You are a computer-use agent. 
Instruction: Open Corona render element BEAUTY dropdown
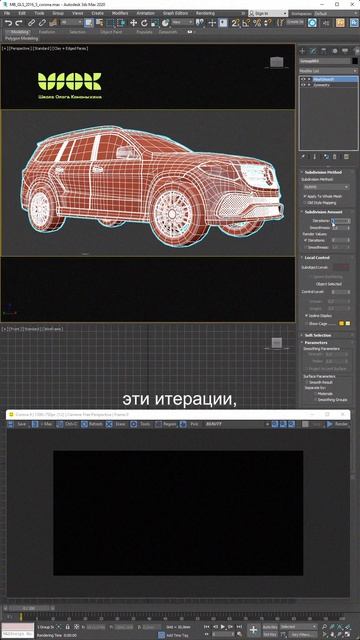click(237, 424)
